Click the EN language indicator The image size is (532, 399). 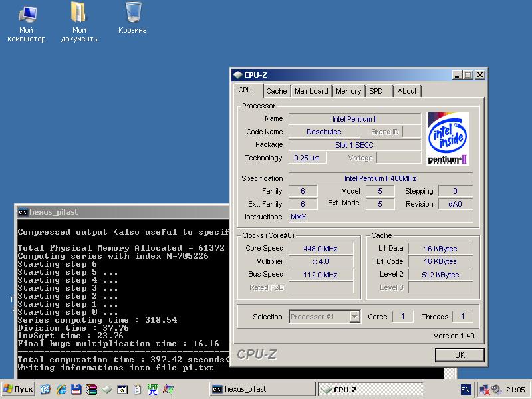click(465, 390)
